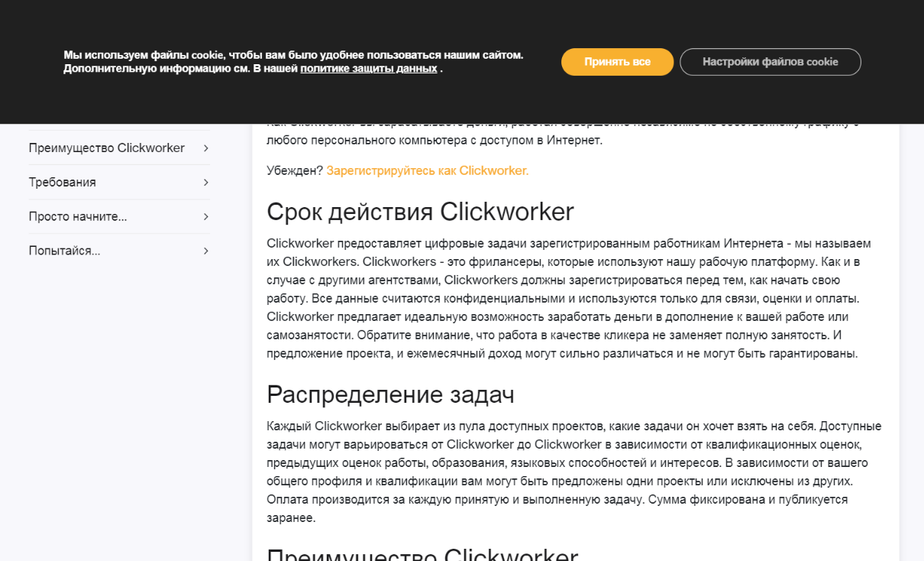The image size is (924, 561).
Task: Open the 'политике защиты данных' link
Action: tap(368, 69)
